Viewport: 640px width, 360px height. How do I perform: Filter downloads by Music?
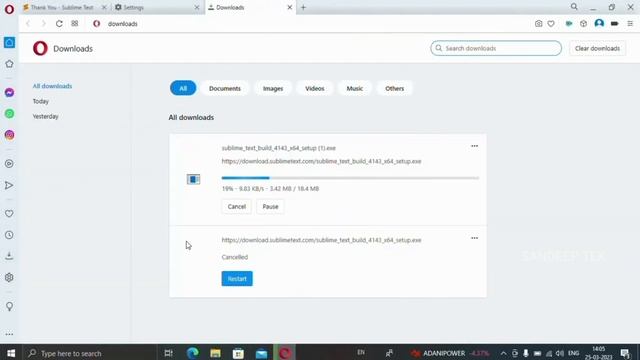point(355,88)
